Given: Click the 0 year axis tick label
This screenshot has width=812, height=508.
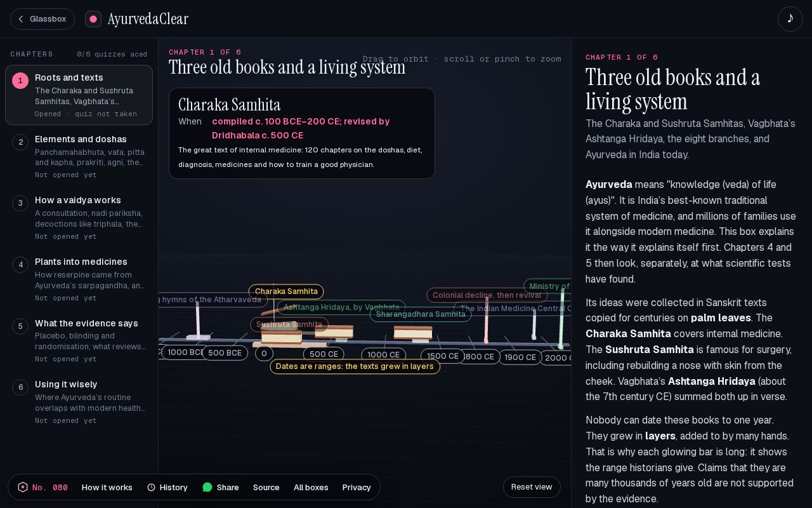Looking at the screenshot, I should point(264,354).
